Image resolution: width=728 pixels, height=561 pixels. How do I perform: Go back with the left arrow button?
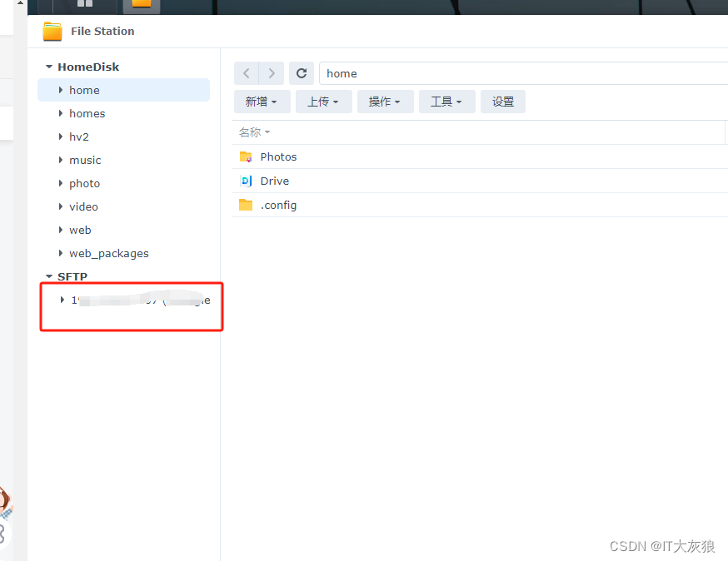pos(246,73)
